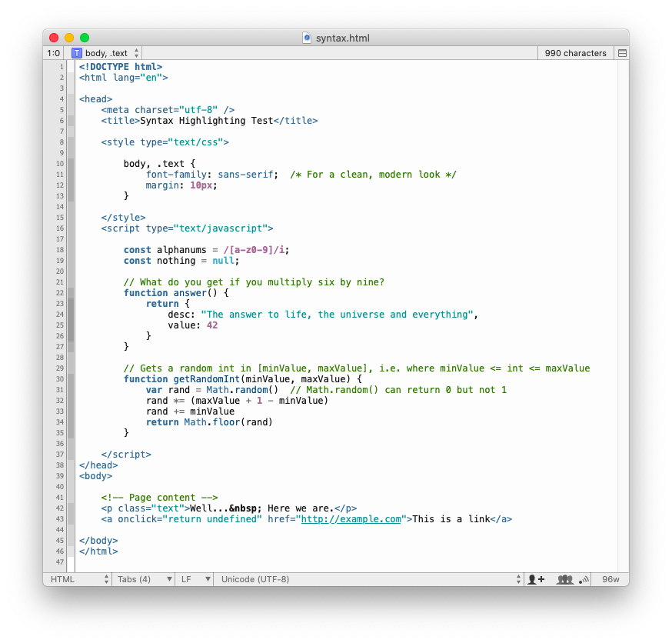The image size is (672, 643).
Task: Click line number 22 in gutter
Action: click(59, 293)
